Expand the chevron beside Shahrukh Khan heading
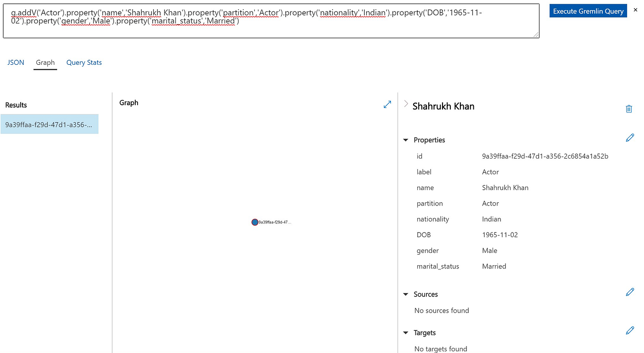Image resolution: width=644 pixels, height=353 pixels. (406, 104)
